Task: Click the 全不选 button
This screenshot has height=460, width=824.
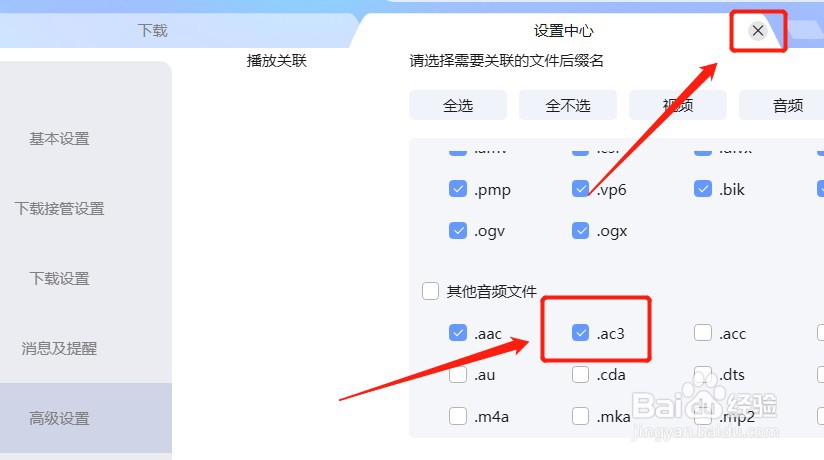Action: tap(568, 105)
